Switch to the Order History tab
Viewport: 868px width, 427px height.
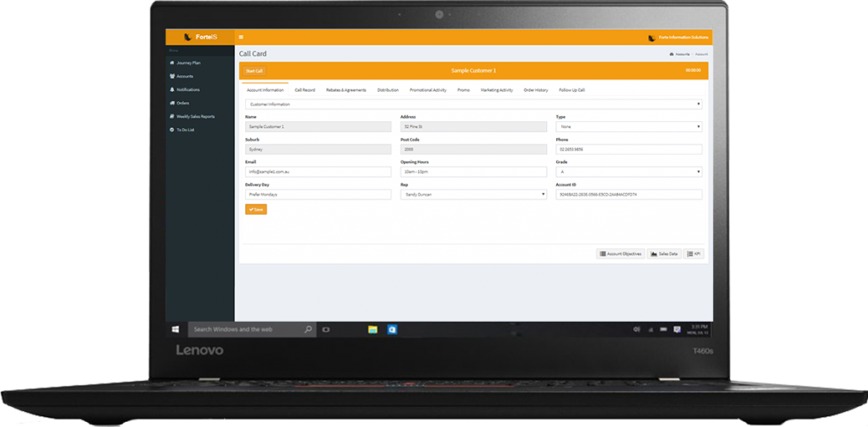click(x=535, y=89)
